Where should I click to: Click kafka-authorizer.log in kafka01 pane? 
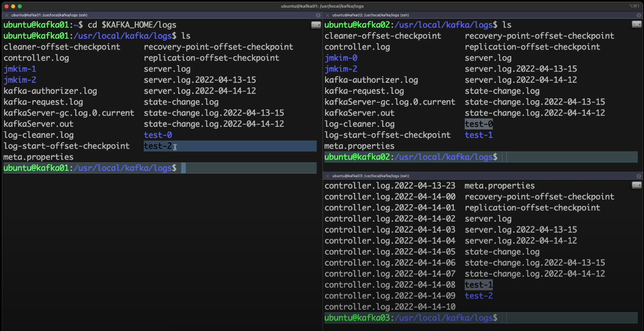click(50, 91)
